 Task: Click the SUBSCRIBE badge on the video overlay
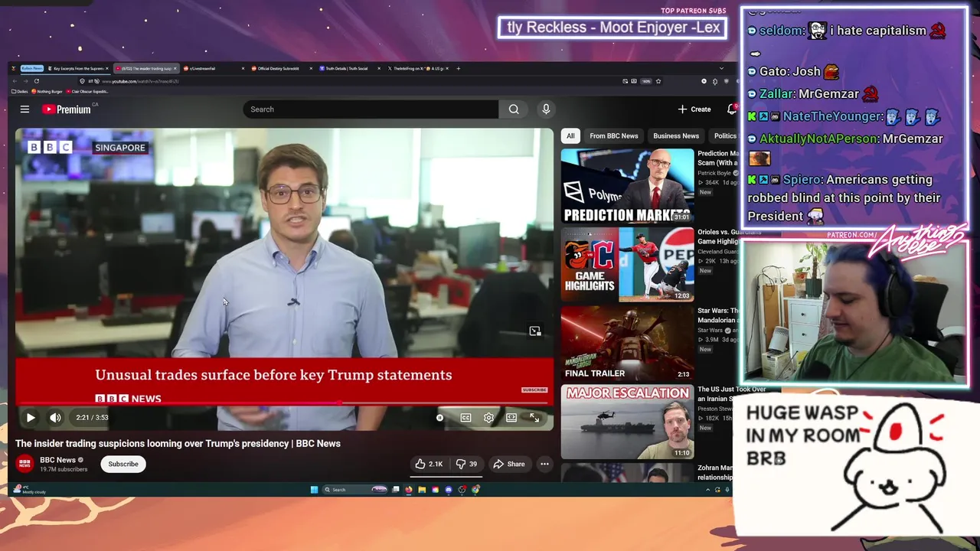[534, 390]
